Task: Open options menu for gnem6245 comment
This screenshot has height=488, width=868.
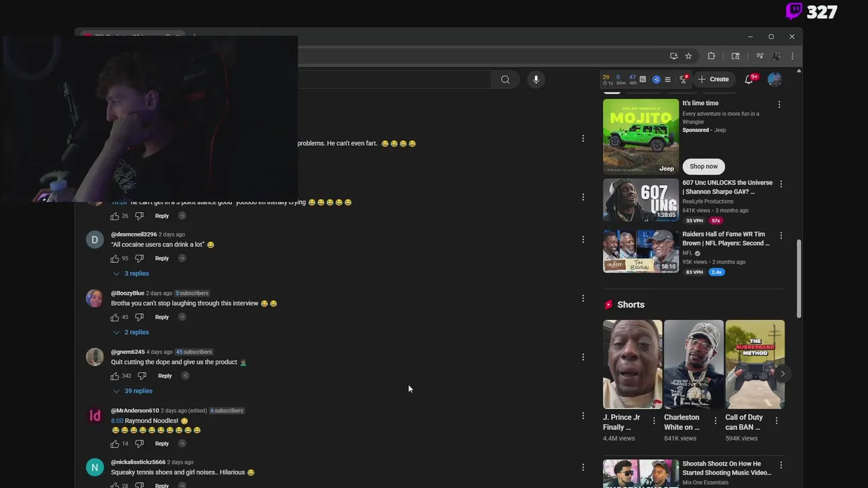Action: 583,357
